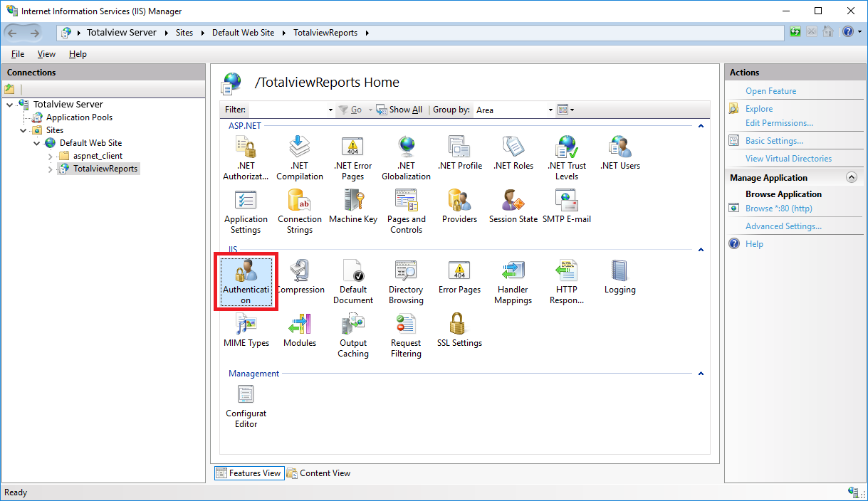The height and width of the screenshot is (501, 868).
Task: Open the Logging feature
Action: tap(620, 277)
